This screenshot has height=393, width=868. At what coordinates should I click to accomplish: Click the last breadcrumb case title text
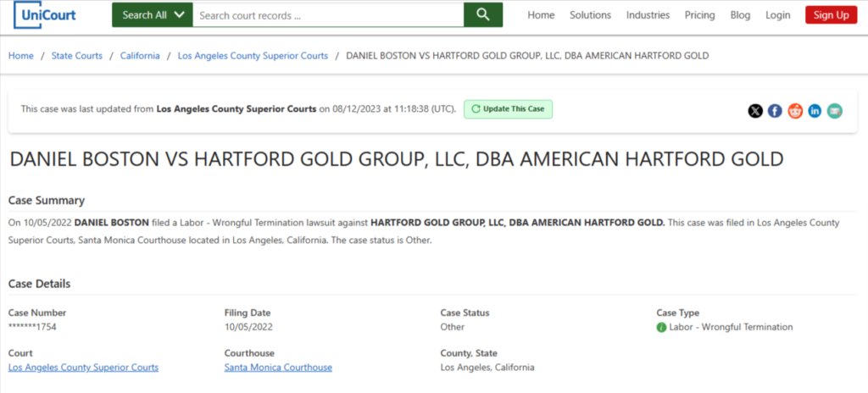527,55
